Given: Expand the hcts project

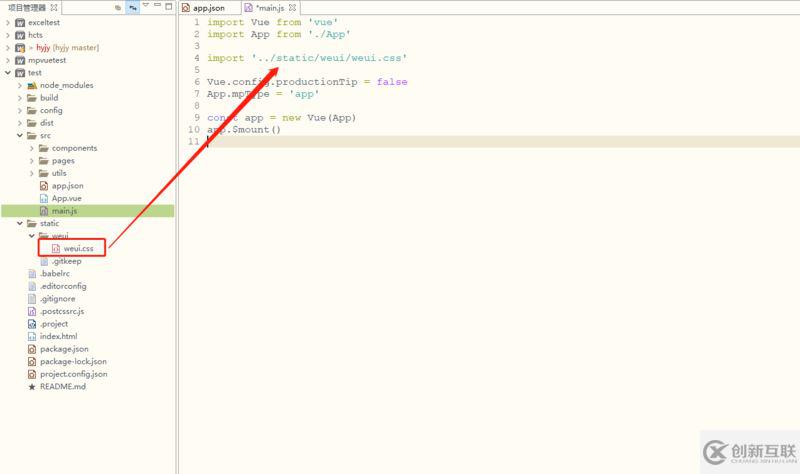Looking at the screenshot, I should 8,35.
